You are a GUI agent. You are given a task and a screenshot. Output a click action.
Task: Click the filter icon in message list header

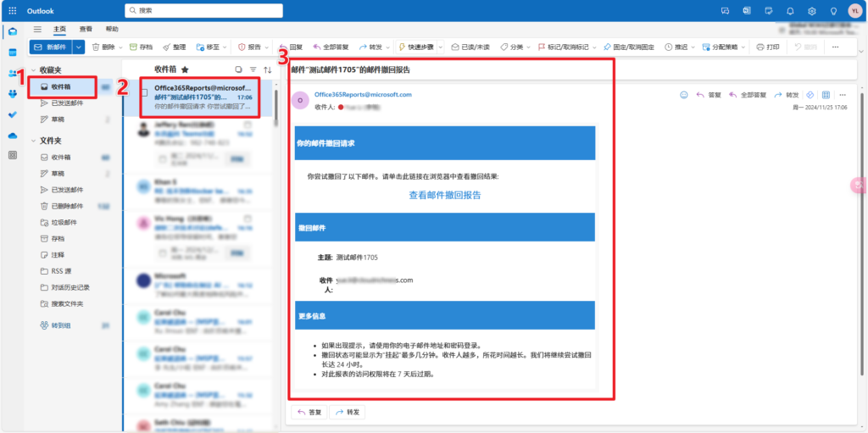pyautogui.click(x=253, y=69)
